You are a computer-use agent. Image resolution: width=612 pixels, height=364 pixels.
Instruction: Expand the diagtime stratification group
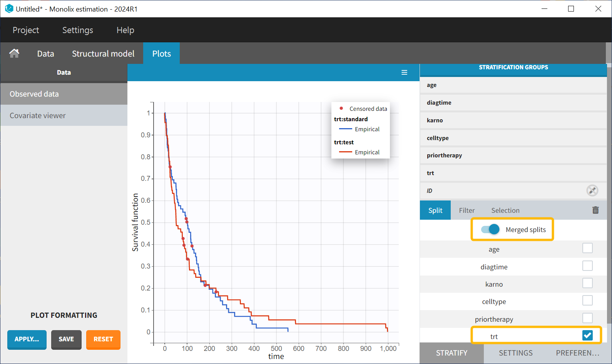pyautogui.click(x=439, y=103)
